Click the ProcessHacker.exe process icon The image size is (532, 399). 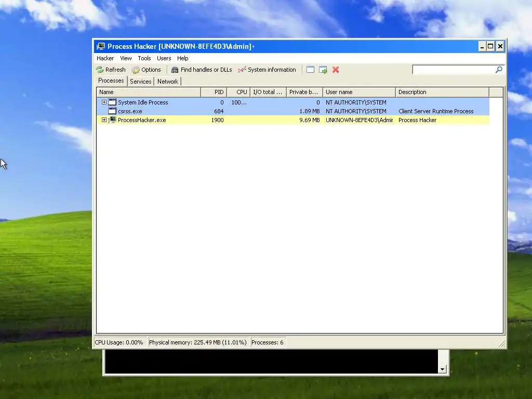point(112,120)
